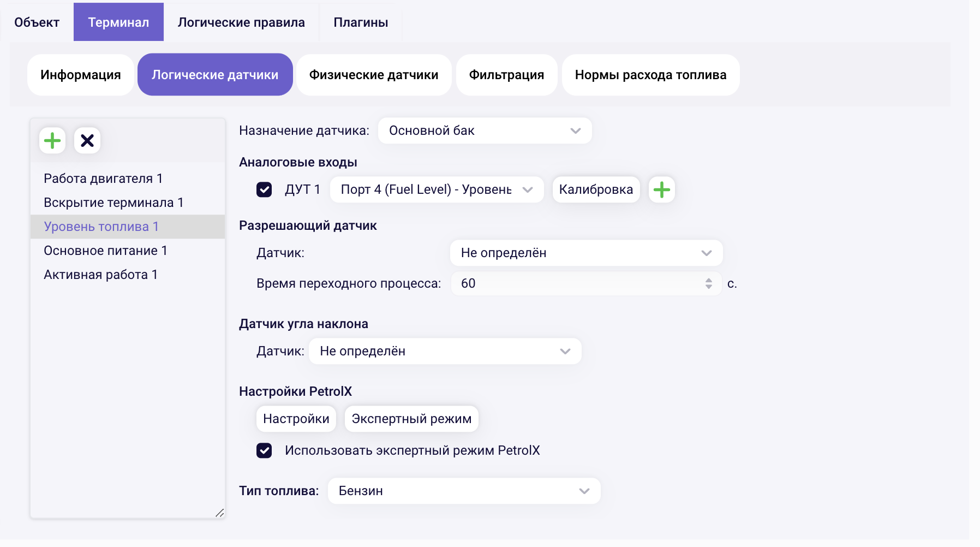
Task: Disable Использовать экспертный режим PetrolX checkbox
Action: 264,450
